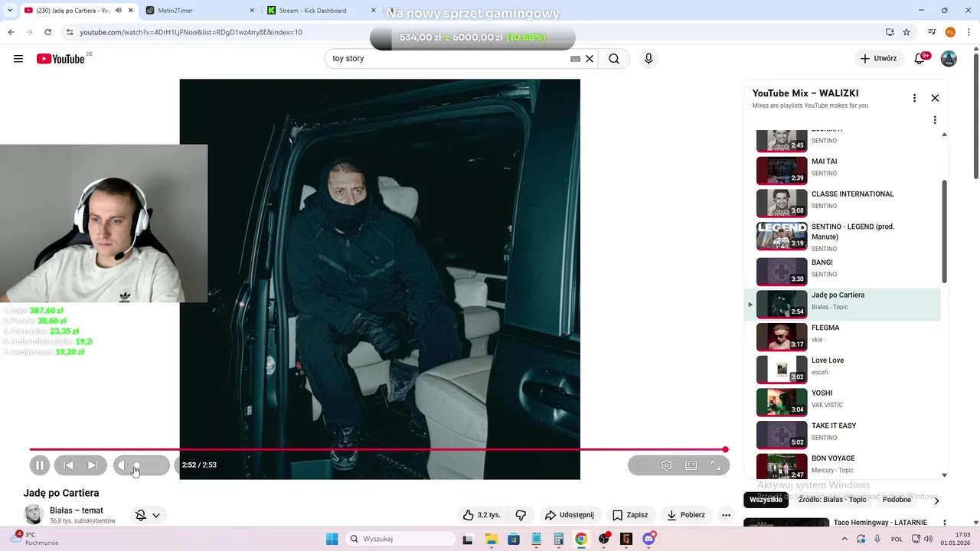
Task: Share via the Udostępnij button
Action: pyautogui.click(x=569, y=515)
